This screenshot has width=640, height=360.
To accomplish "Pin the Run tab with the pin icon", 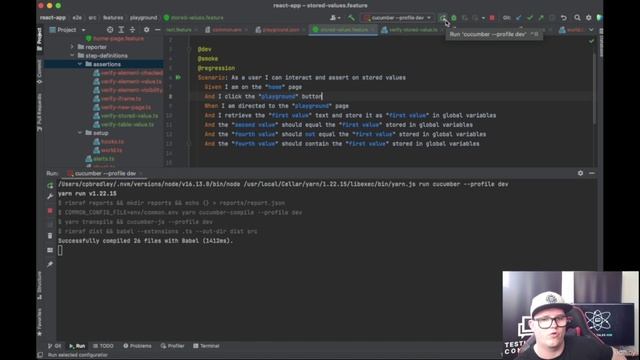I will click(x=50, y=264).
